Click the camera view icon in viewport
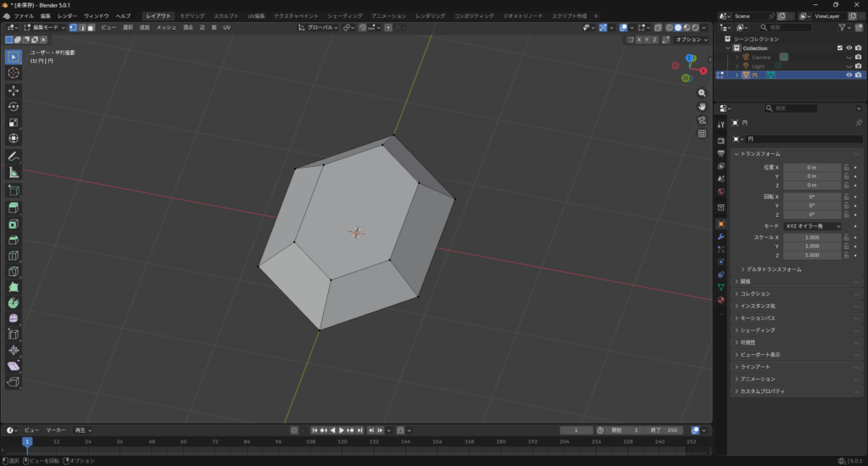 pyautogui.click(x=702, y=120)
